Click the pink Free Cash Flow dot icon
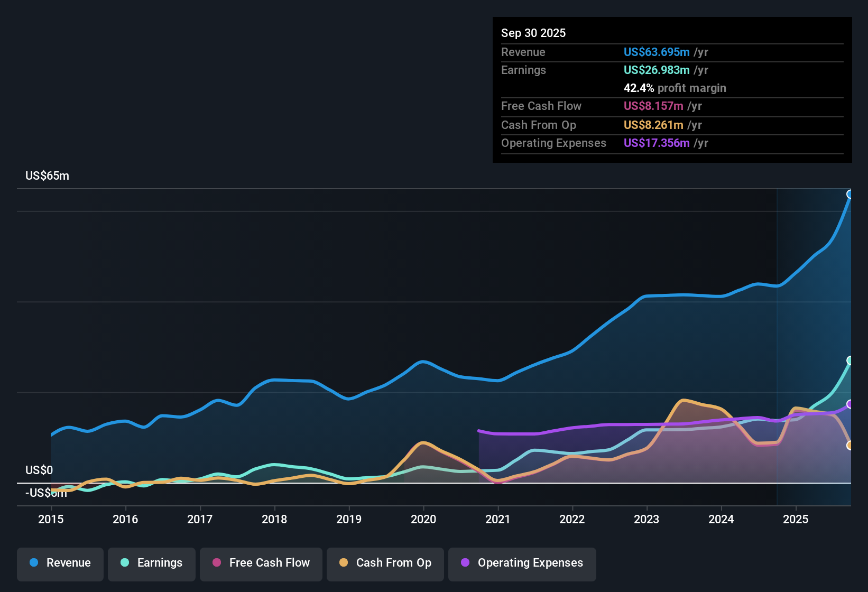The height and width of the screenshot is (592, 868). 216,563
